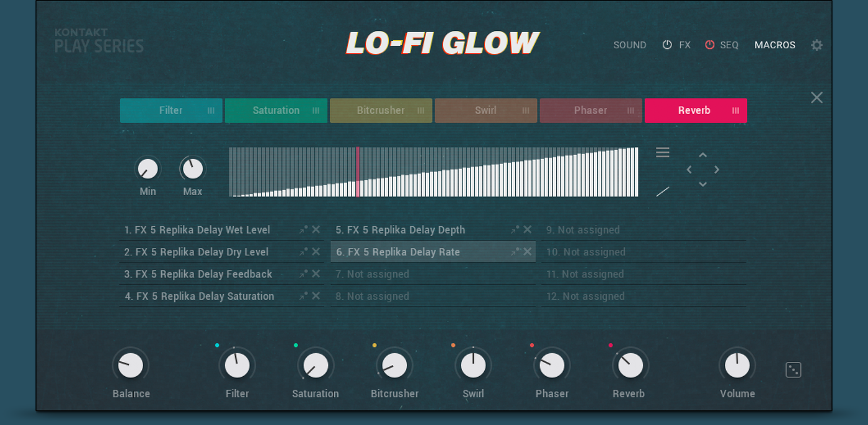Select empty slot 11 Not assigned
Viewport: 868px width, 425px height.
pos(644,274)
